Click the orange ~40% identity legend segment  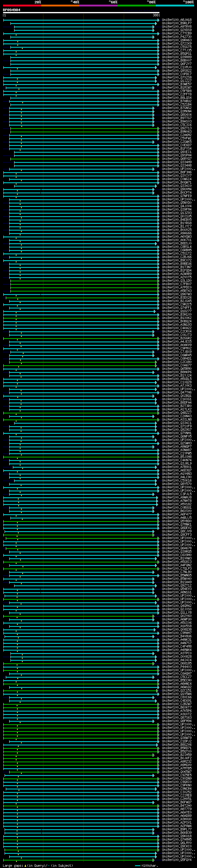pyautogui.click(x=60, y=6)
